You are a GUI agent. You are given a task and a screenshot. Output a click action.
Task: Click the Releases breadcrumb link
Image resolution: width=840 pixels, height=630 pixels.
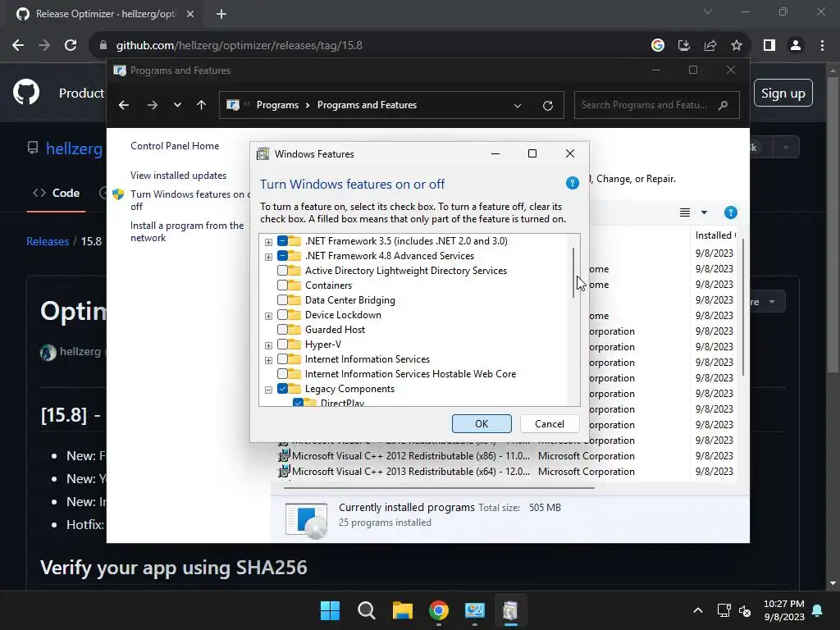click(x=48, y=241)
